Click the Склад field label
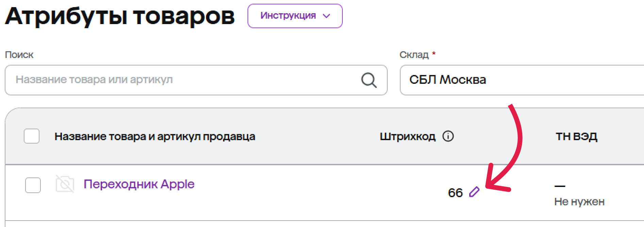644x227 pixels. click(x=414, y=55)
